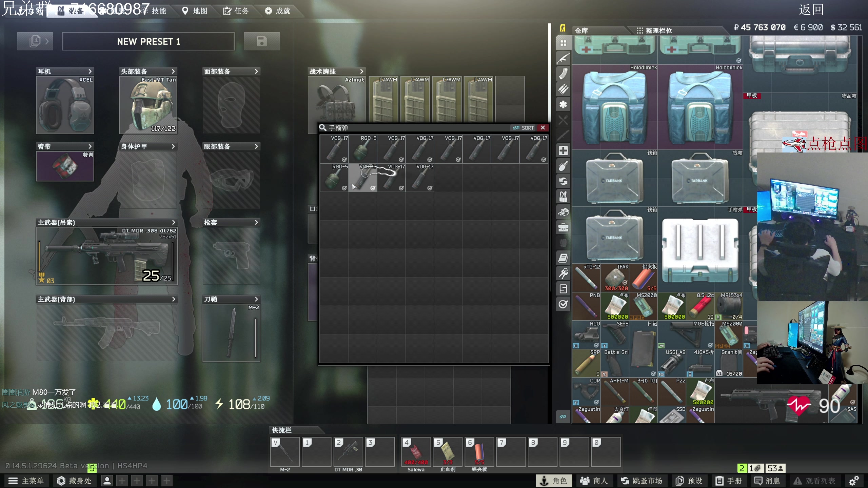Expand the 头部装备 headwear slot arrow

[x=173, y=72]
